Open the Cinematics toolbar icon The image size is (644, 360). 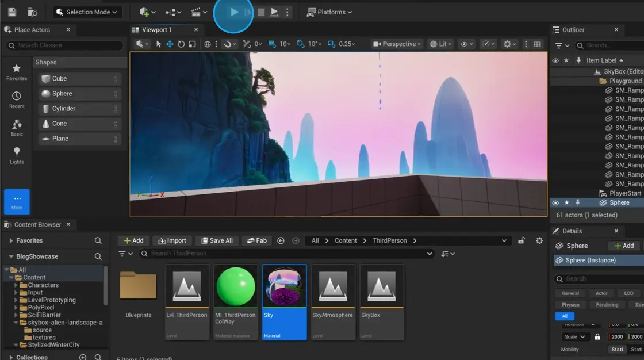[195, 12]
